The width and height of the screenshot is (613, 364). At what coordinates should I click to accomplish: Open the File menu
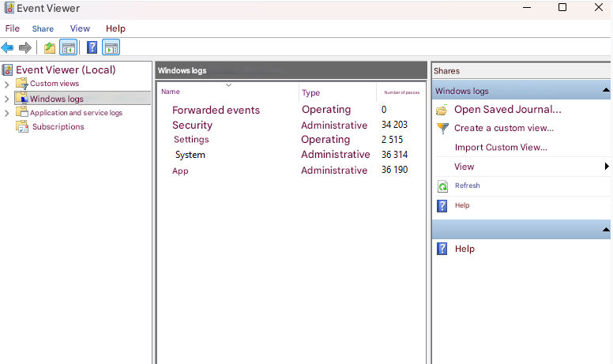tap(12, 28)
